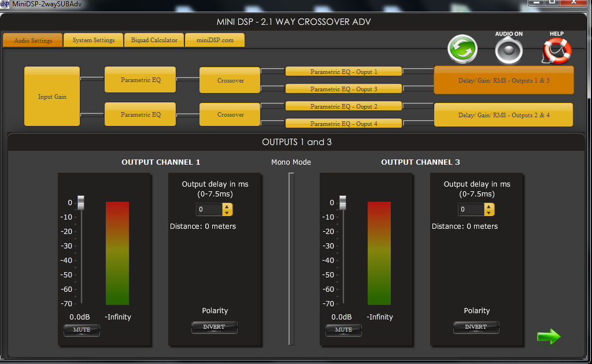The height and width of the screenshot is (364, 592).
Task: Open the Biquad Calculator tab
Action: 154,40
